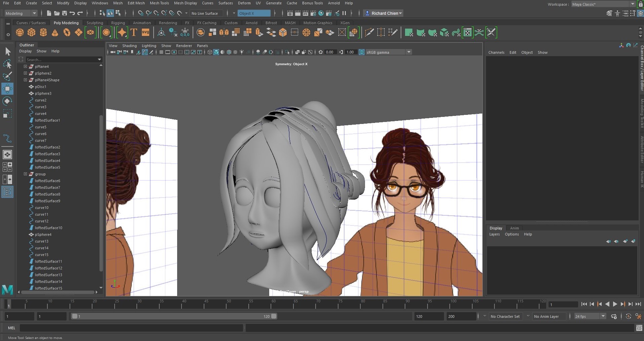Select the Move tool in the toolbox
This screenshot has height=341, width=644.
7,89
